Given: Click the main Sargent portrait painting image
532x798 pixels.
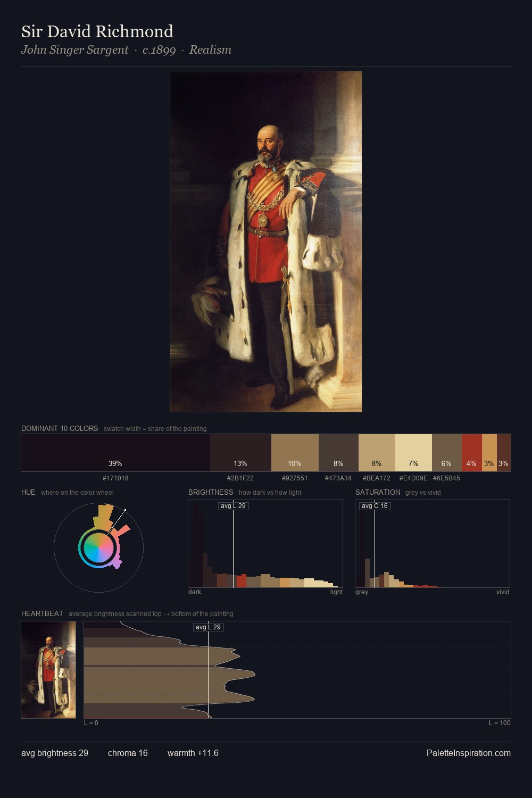Looking at the screenshot, I should coord(266,242).
